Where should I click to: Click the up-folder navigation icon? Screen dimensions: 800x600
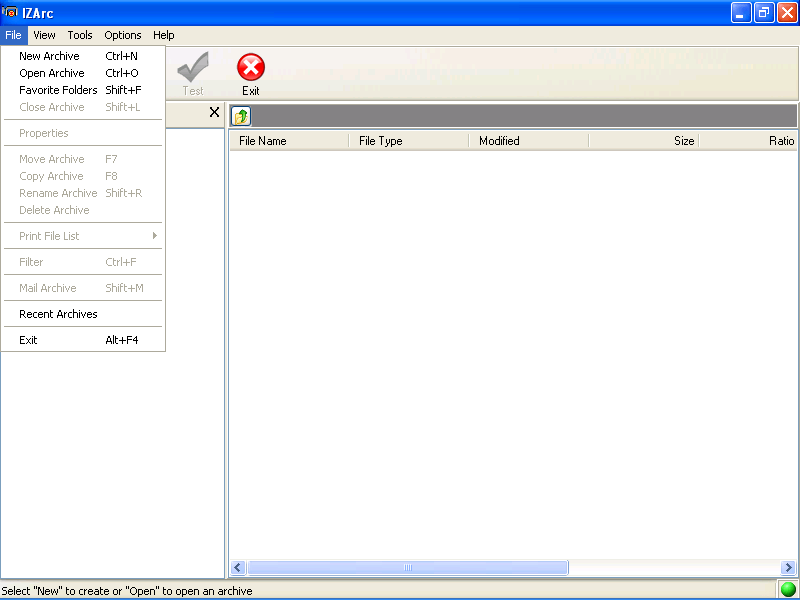pyautogui.click(x=239, y=115)
